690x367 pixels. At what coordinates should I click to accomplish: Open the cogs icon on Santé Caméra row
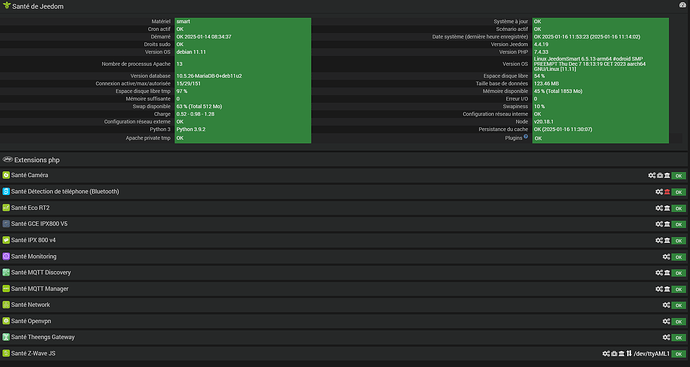point(652,175)
